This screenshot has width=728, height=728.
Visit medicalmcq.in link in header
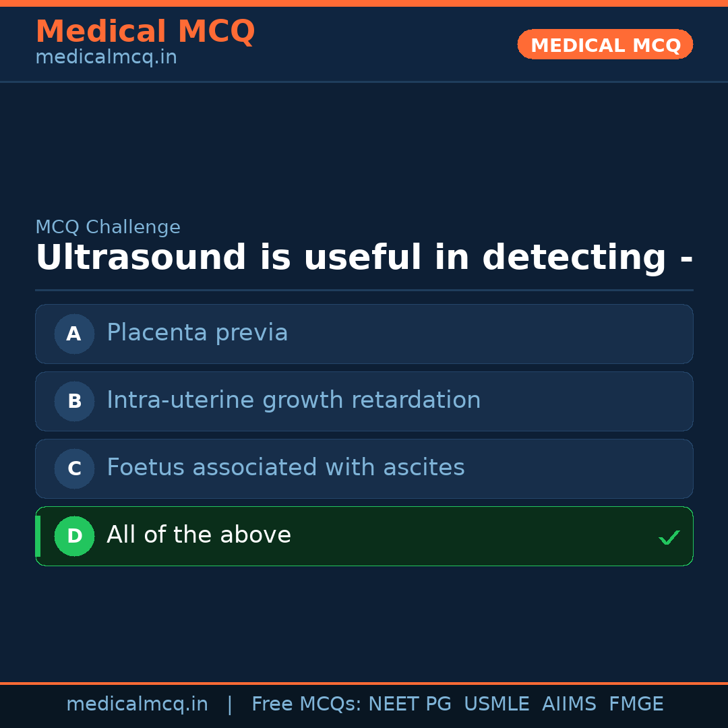point(106,58)
